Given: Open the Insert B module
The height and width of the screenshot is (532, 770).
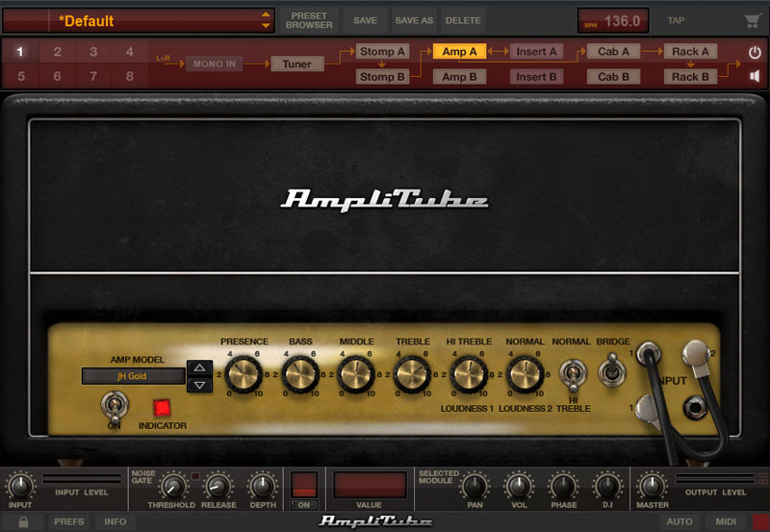Looking at the screenshot, I should point(536,77).
